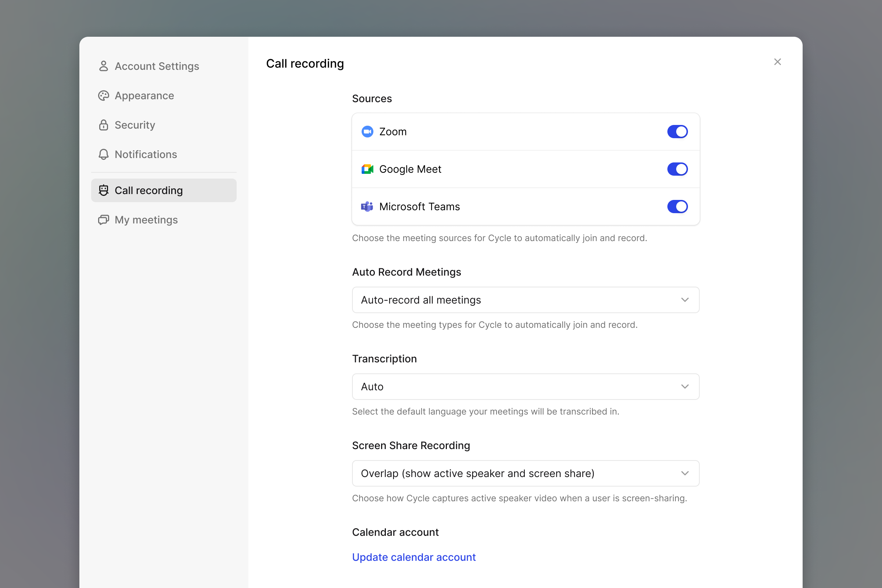This screenshot has width=882, height=588.
Task: Click the Microsoft Teams logo icon
Action: [x=367, y=207]
